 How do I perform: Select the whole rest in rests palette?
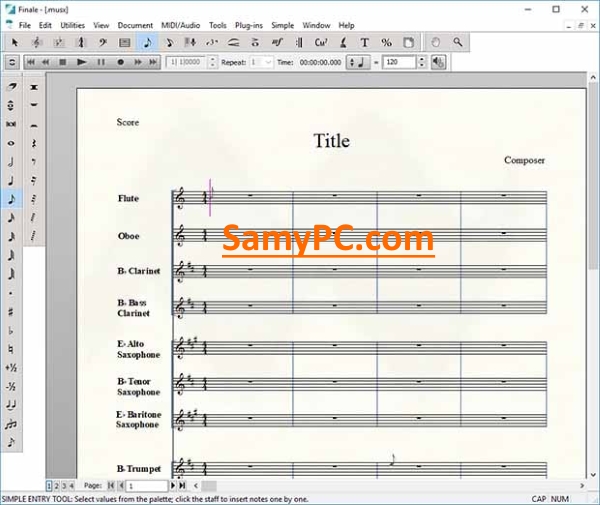pyautogui.click(x=34, y=105)
